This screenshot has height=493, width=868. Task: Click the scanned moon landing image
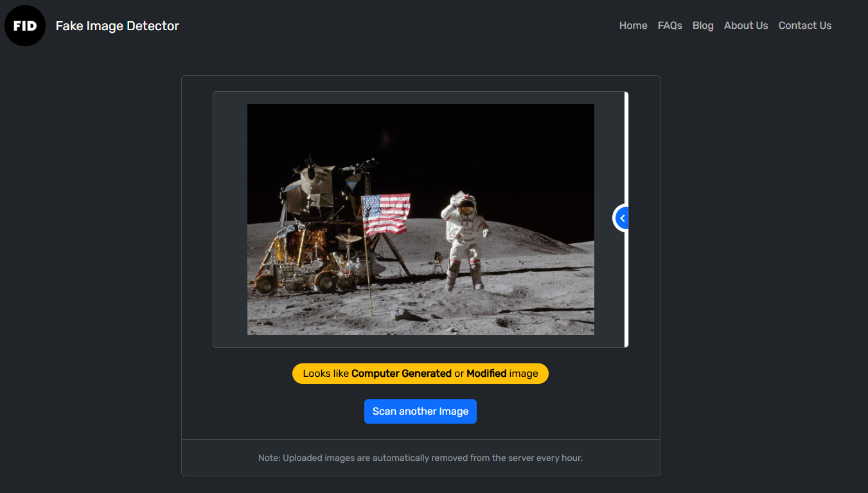click(x=421, y=220)
